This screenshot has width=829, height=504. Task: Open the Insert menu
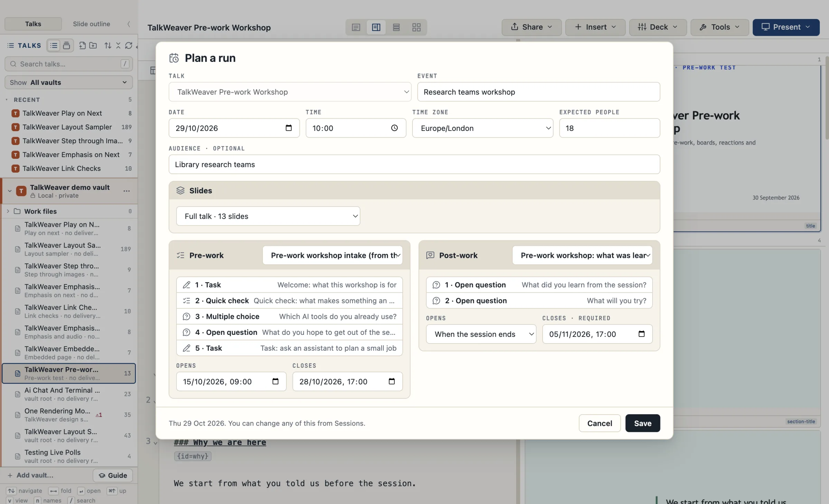(x=595, y=27)
